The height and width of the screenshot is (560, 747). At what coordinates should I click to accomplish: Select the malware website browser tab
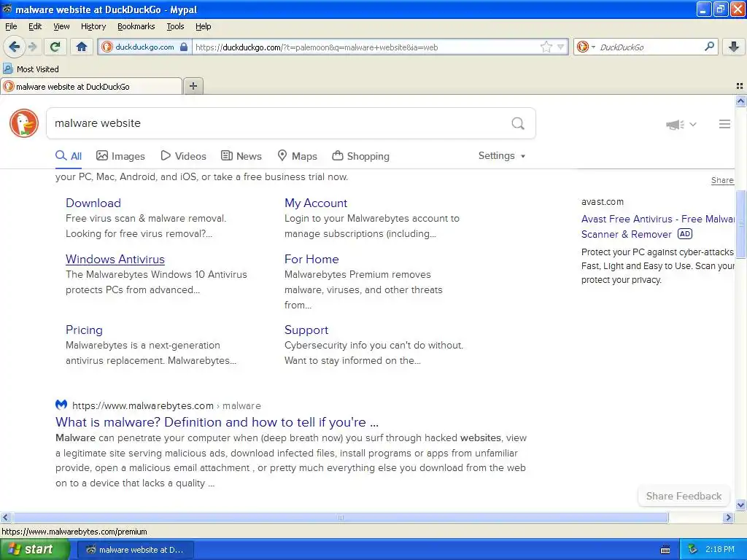pyautogui.click(x=91, y=86)
